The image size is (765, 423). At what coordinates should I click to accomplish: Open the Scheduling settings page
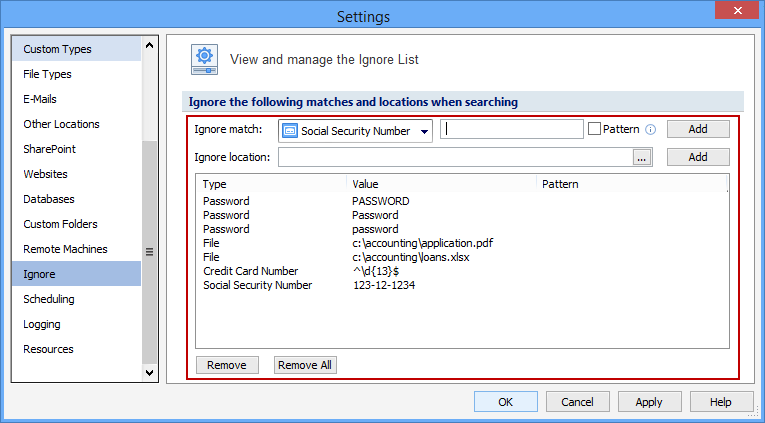49,299
